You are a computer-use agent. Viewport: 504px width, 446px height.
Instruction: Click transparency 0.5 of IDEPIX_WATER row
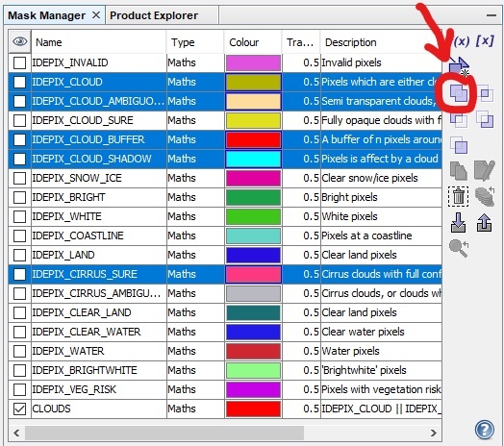pos(311,351)
